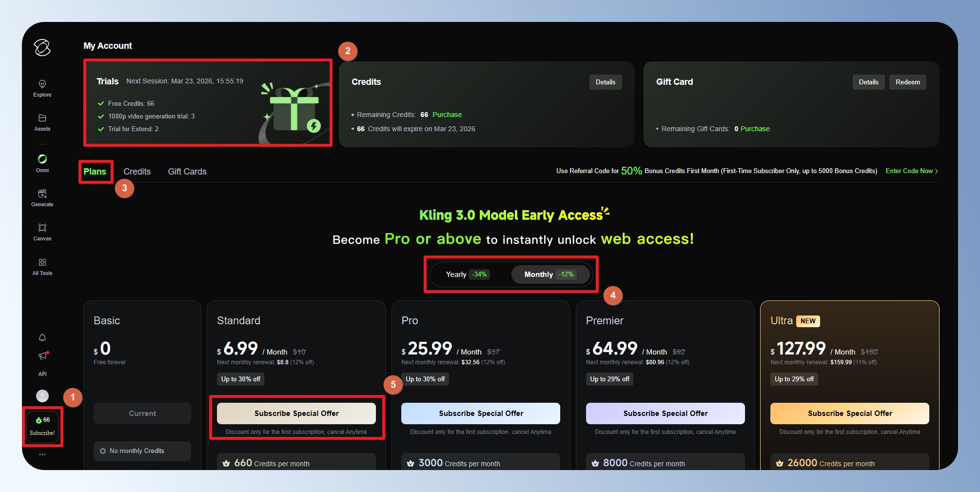
Task: Open the Canvas tool
Action: click(x=42, y=232)
